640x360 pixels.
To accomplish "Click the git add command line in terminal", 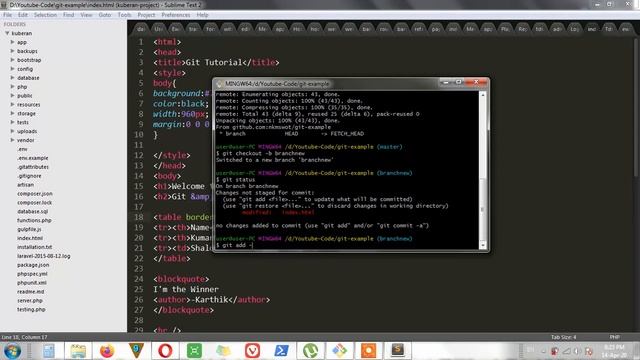I will coord(235,245).
